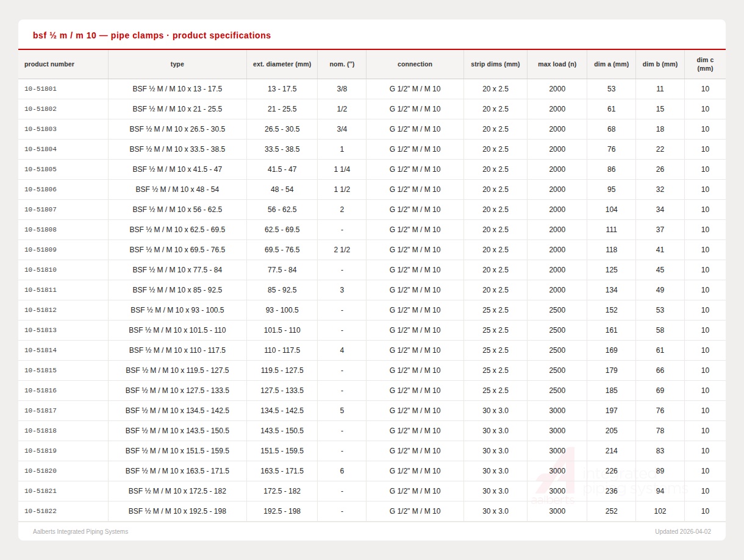The image size is (744, 560).
Task: Select the "dim a (mm)" header
Action: tap(611, 64)
